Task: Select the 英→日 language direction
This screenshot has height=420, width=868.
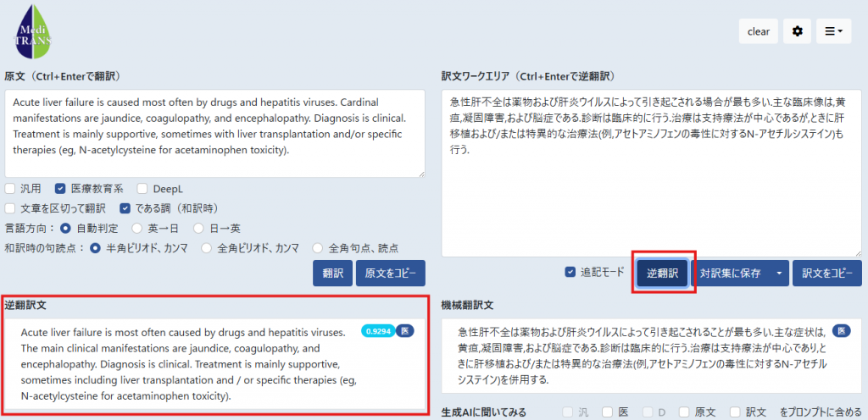Action: pyautogui.click(x=136, y=229)
